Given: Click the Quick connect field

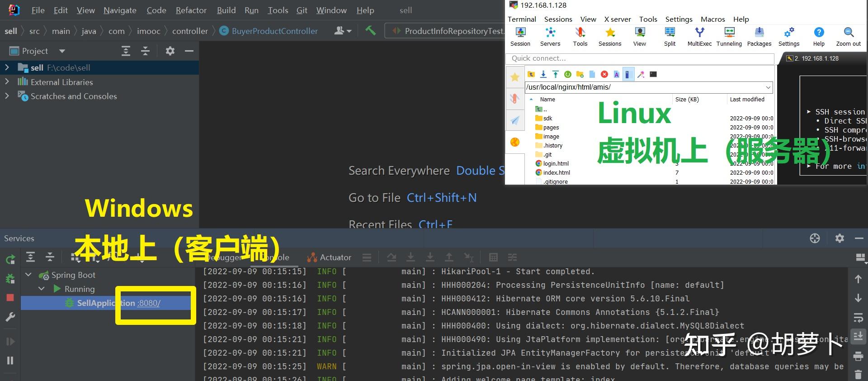Looking at the screenshot, I should [x=640, y=58].
